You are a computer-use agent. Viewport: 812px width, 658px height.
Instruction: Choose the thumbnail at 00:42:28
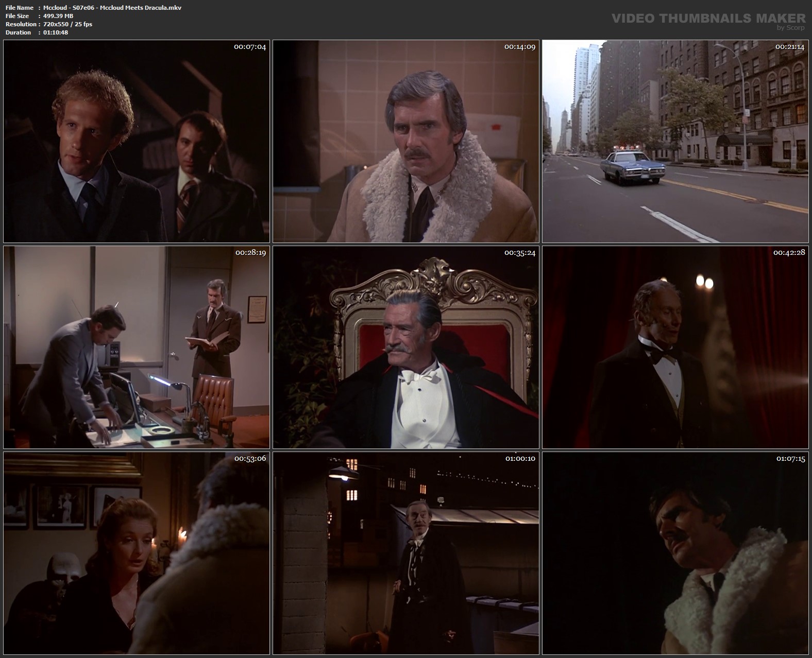point(675,347)
